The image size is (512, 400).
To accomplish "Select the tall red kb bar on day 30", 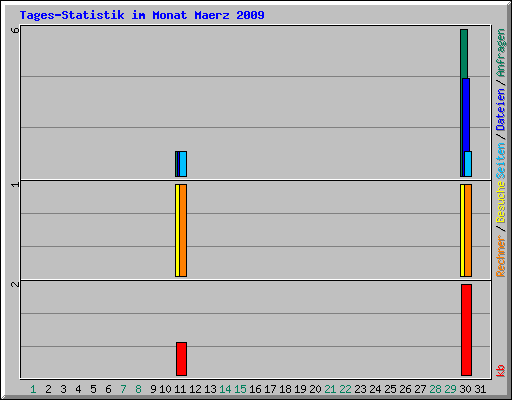I will click(x=466, y=330).
